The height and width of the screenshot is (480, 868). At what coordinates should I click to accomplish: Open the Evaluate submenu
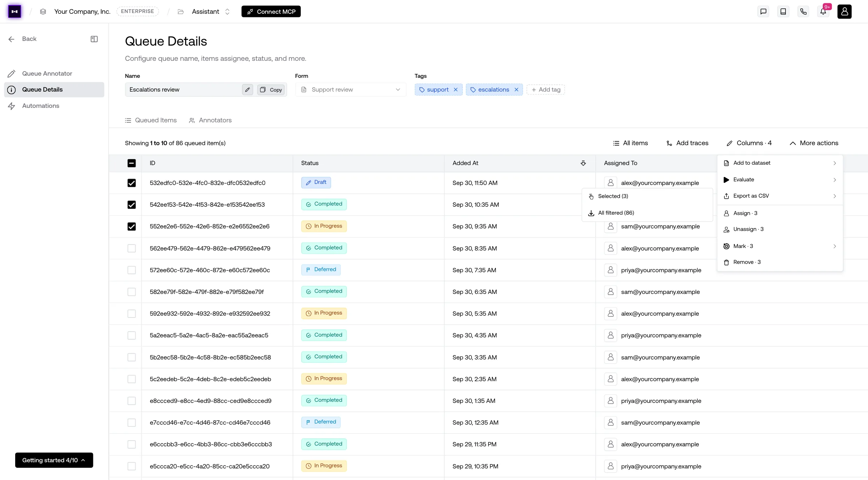click(780, 180)
